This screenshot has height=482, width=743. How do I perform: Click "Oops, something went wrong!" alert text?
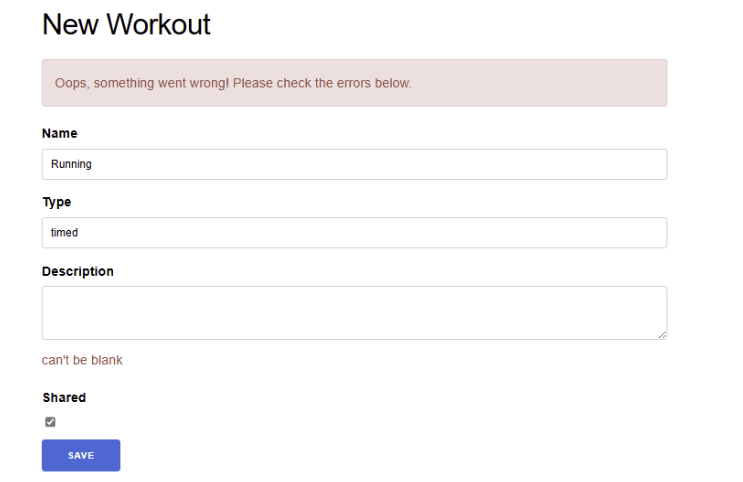click(x=142, y=83)
